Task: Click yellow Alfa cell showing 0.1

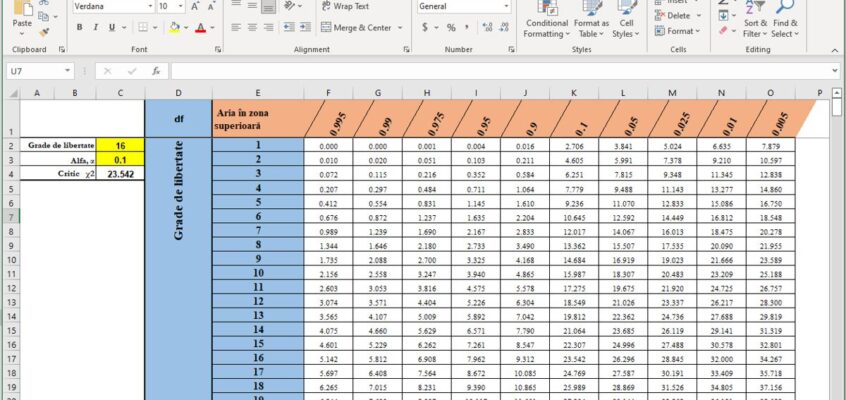Action: coord(120,159)
